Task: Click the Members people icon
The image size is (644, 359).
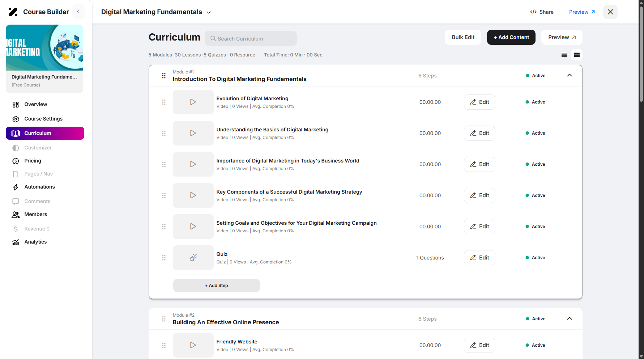Action: [x=16, y=215]
